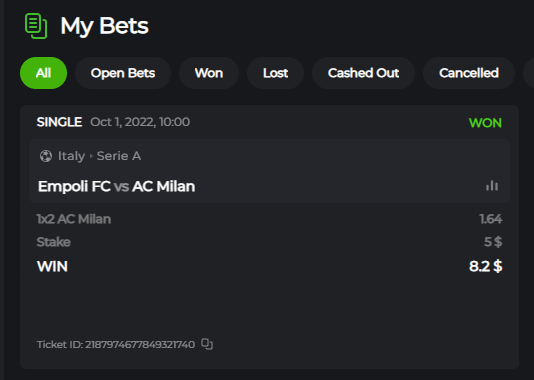
Task: Click the 1x2 AC Milan selection row
Action: click(x=269, y=219)
